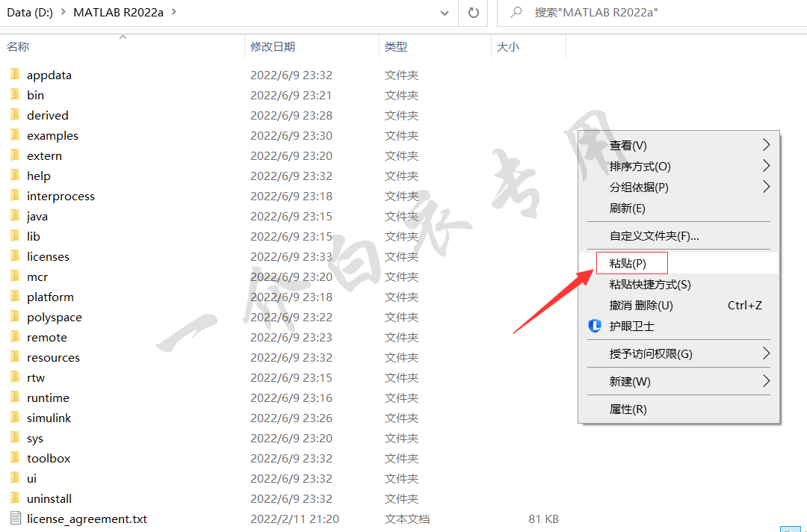Expand the 排序方式(O) submenu arrow

coord(766,166)
